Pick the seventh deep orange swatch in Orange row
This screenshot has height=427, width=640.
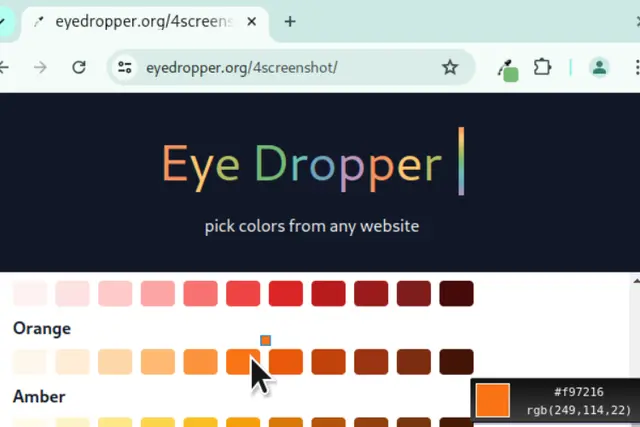[286, 361]
